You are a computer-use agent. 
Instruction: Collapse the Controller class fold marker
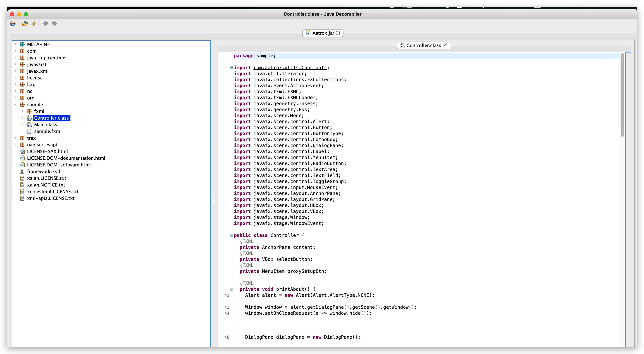click(x=231, y=235)
